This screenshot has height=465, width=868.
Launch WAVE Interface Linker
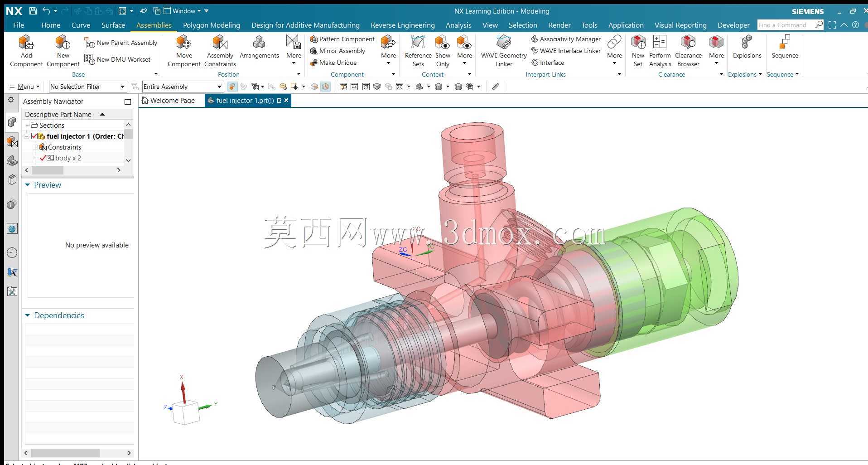[x=566, y=51]
